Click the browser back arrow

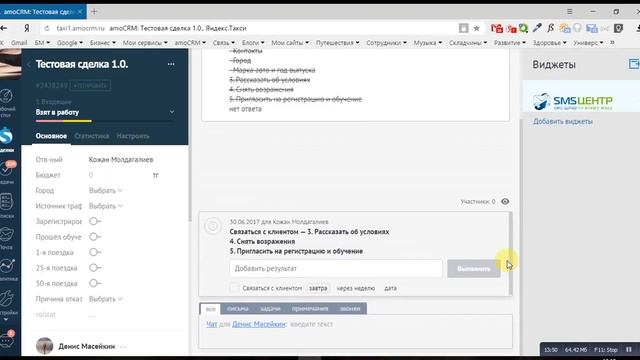pos(4,28)
